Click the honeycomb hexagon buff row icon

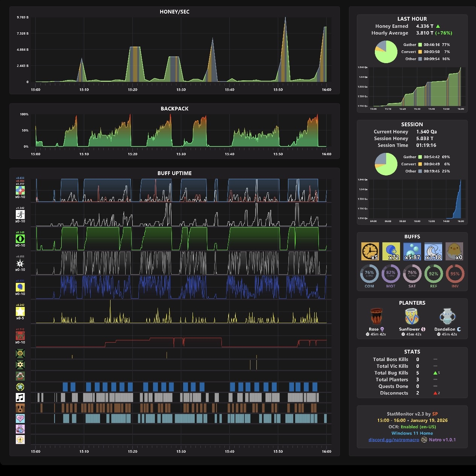[x=20, y=353]
